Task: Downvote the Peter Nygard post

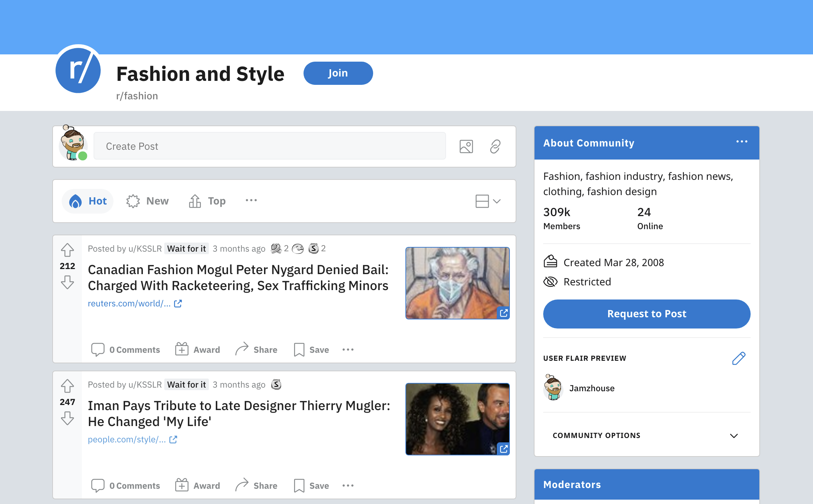Action: [x=67, y=283]
